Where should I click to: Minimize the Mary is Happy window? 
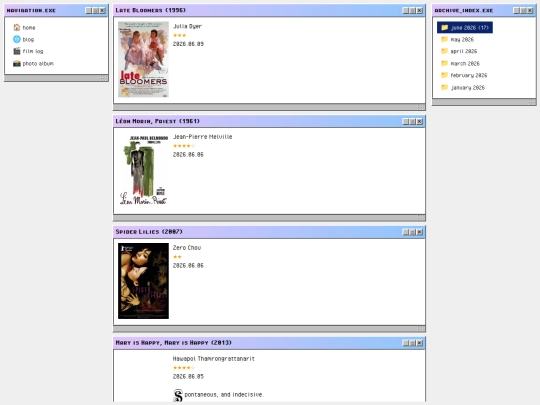tap(406, 343)
